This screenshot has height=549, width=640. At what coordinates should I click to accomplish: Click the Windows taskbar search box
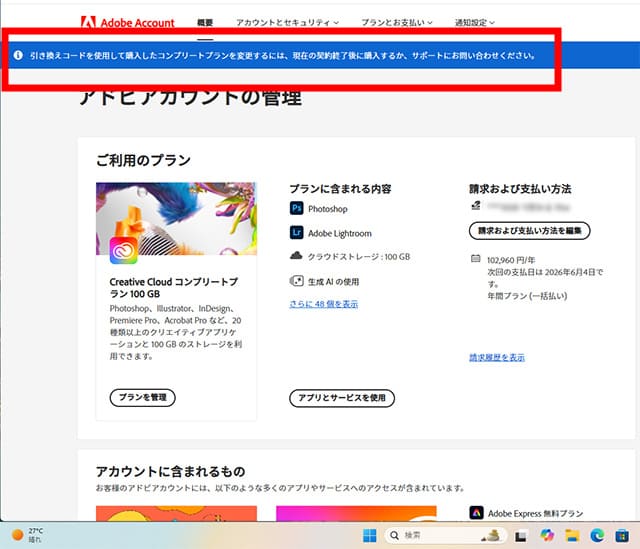446,536
